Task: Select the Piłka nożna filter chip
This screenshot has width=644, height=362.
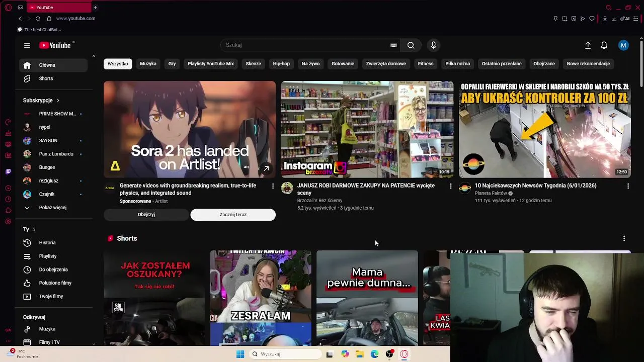Action: pos(457,64)
